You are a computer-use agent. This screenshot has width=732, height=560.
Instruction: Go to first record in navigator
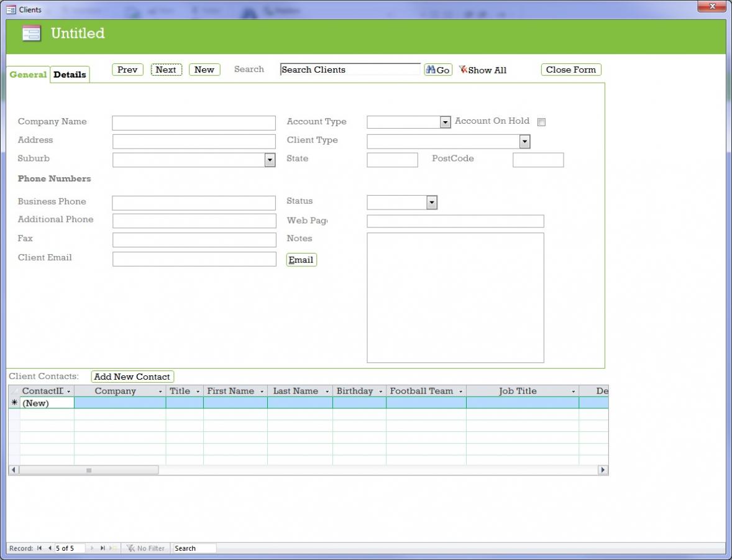point(40,548)
